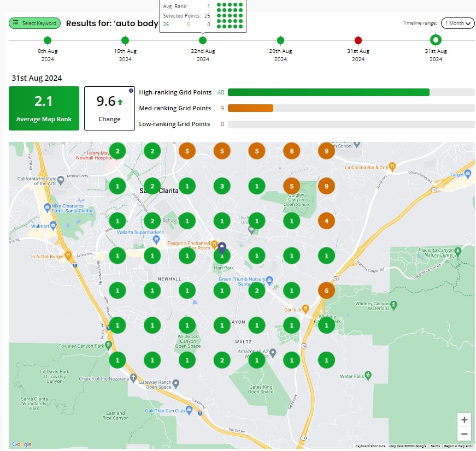Click the orange grid point ranked 8

292,151
